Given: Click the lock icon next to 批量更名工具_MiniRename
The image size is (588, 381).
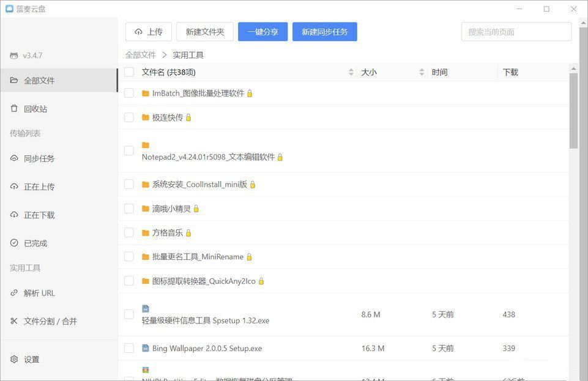Looking at the screenshot, I should [249, 257].
